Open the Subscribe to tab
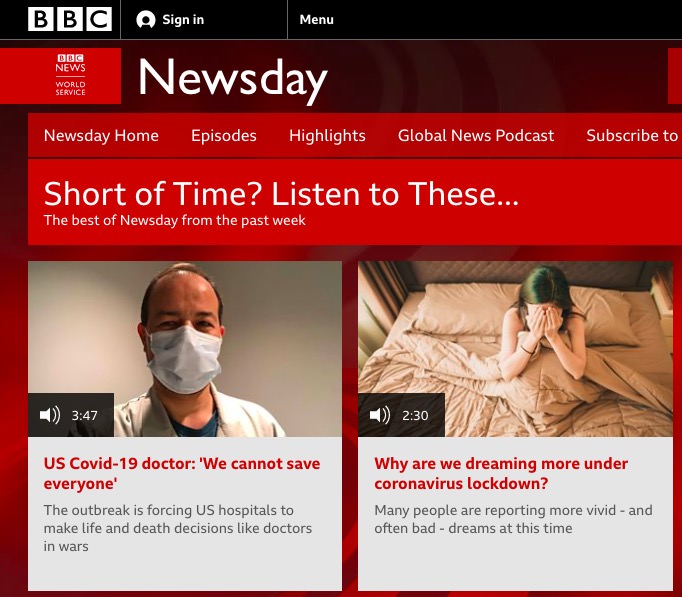 click(634, 136)
